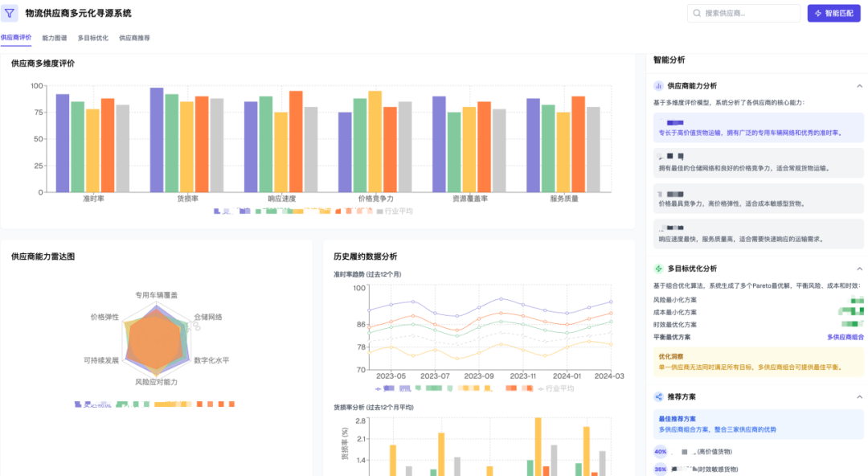Click the magnifier icon in search box
Image resolution: width=868 pixels, height=476 pixels.
[x=697, y=14]
